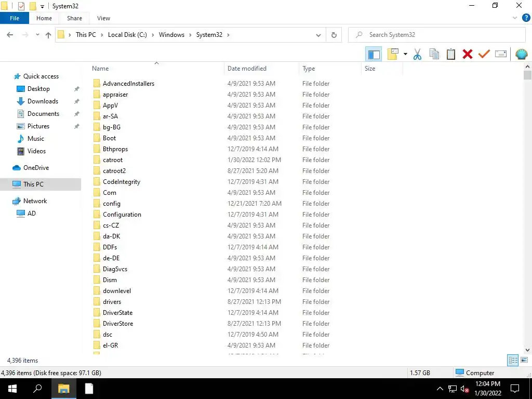Open Customize Quick Access Toolbar dropdown
Viewport: 532px width, 399px height.
(x=42, y=6)
